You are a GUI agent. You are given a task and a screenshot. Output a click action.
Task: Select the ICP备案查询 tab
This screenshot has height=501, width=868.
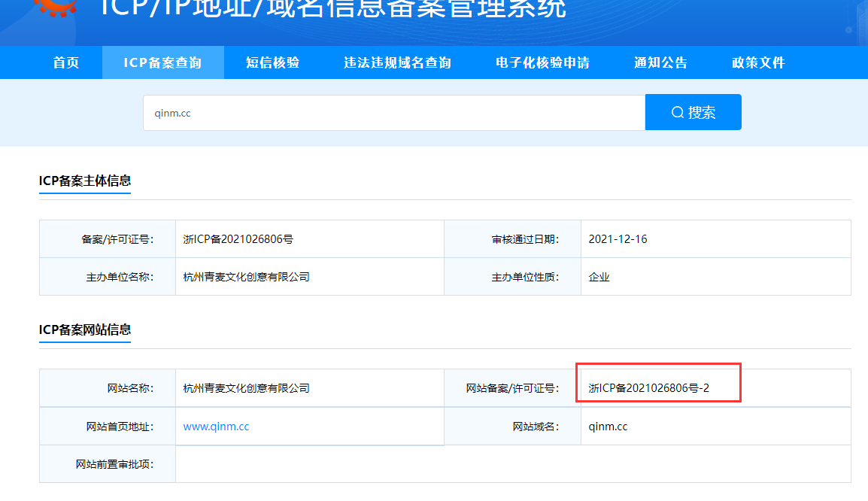click(162, 62)
